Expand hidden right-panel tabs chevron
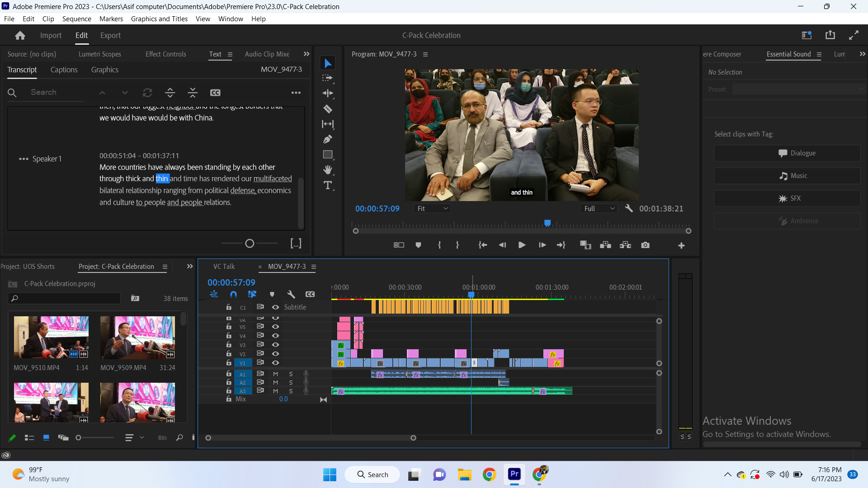Image resolution: width=868 pixels, height=488 pixels. pyautogui.click(x=862, y=54)
